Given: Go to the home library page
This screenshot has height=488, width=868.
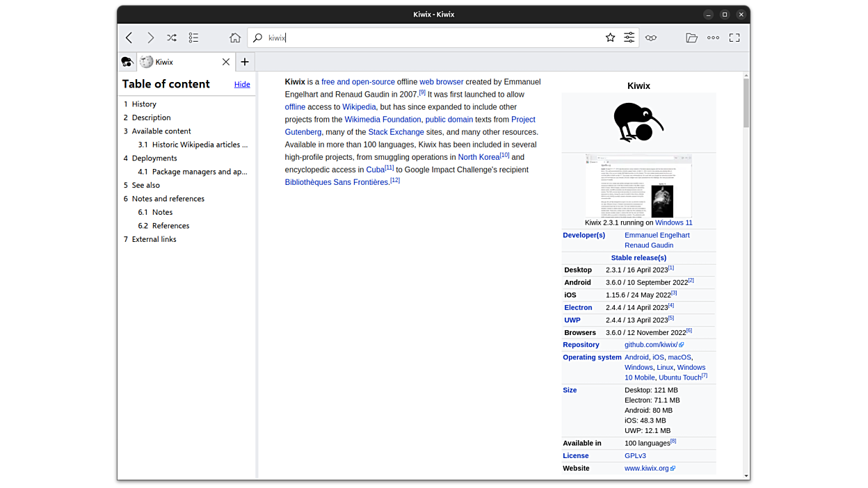Looking at the screenshot, I should [235, 38].
